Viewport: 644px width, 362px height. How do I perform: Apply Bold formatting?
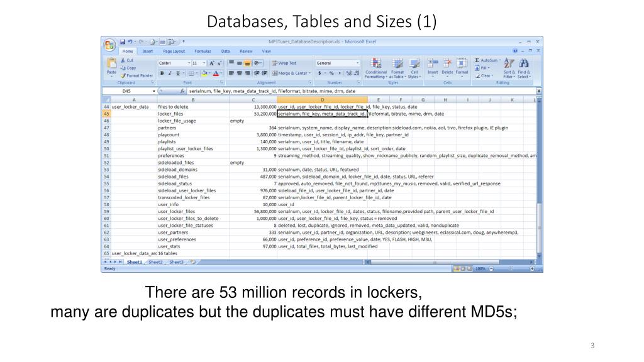click(162, 73)
